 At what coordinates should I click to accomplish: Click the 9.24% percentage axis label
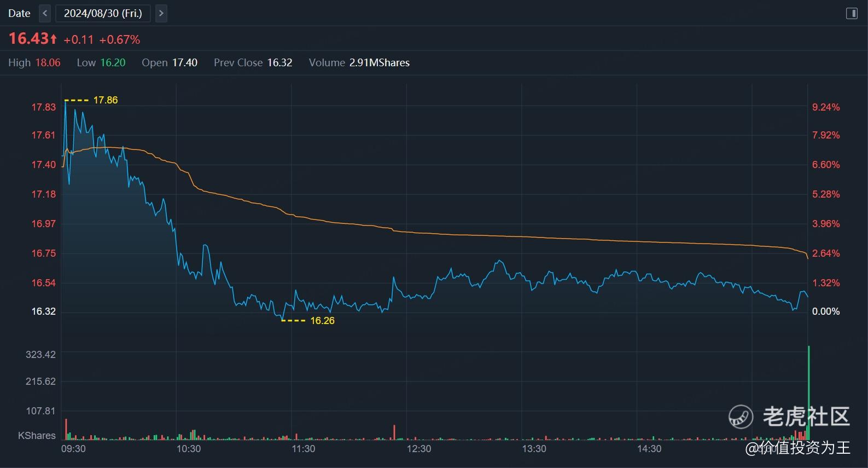pos(825,107)
